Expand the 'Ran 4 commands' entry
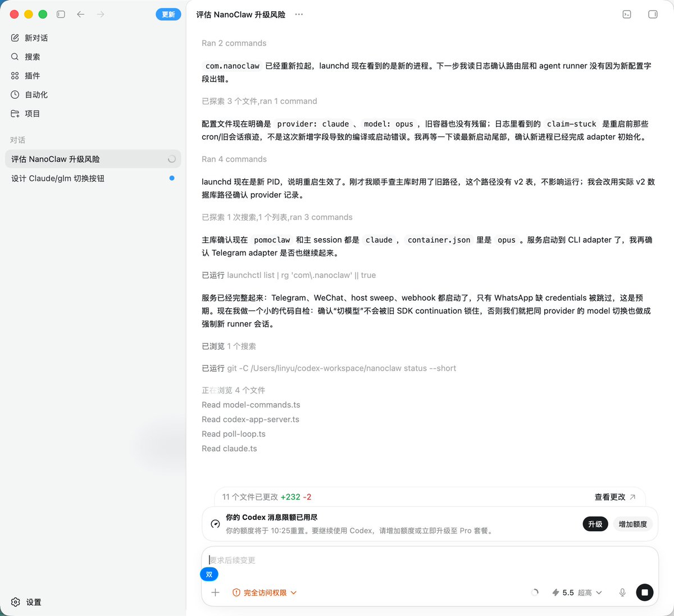The height and width of the screenshot is (616, 674). coord(234,159)
